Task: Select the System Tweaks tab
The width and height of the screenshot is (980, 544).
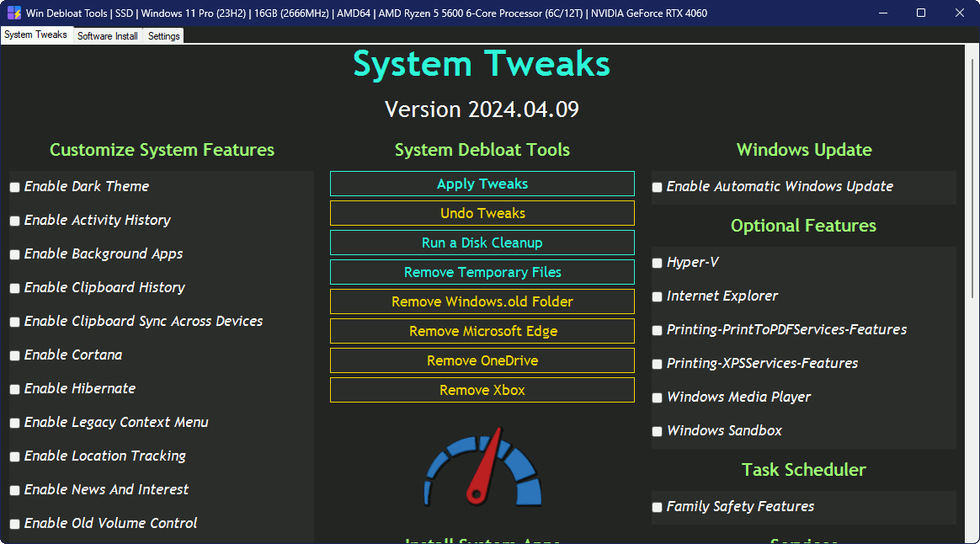Action: (x=35, y=35)
